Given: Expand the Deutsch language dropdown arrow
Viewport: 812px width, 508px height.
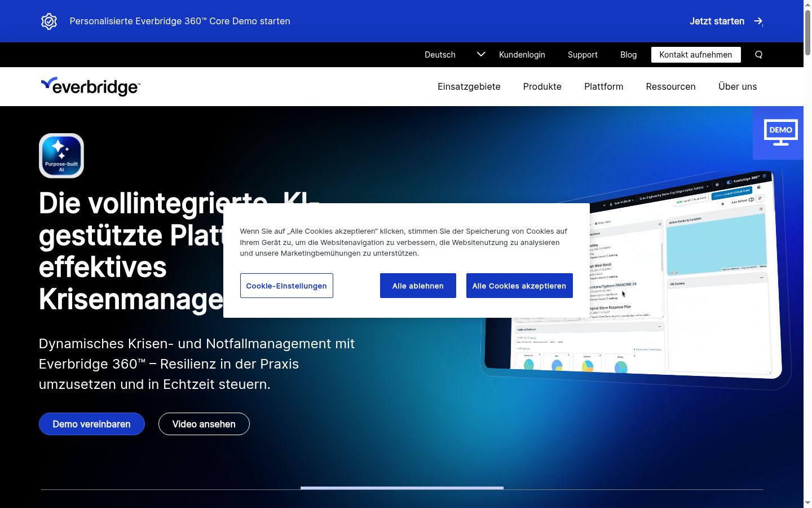Looking at the screenshot, I should 481,54.
